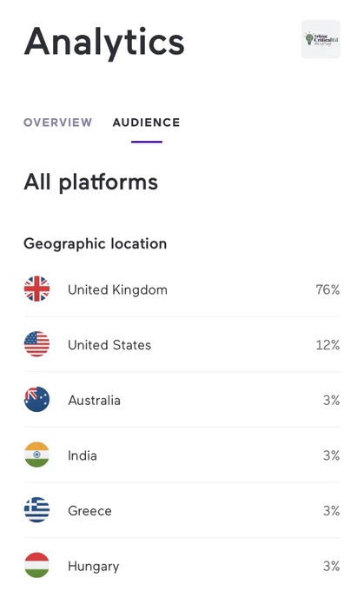Open the podcast logo thumbnail
This screenshot has width=364, height=591.
tap(321, 39)
